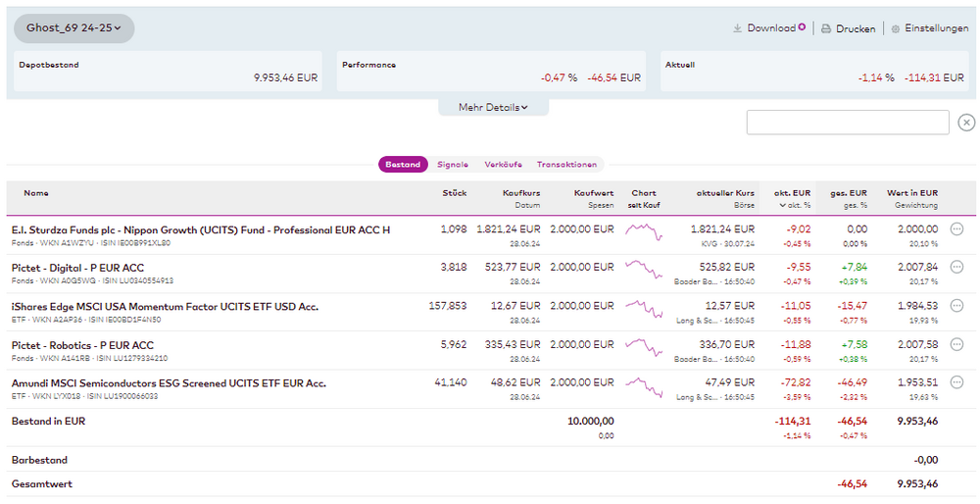The image size is (980, 504).
Task: Open options menu for Pictet Digital row
Action: click(957, 268)
